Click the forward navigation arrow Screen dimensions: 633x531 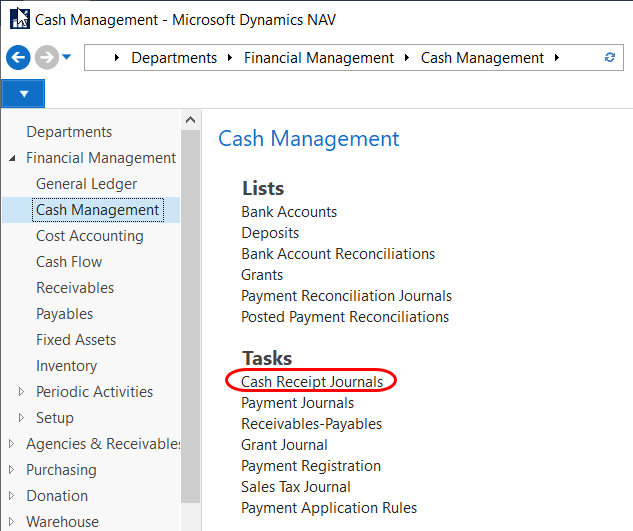[x=45, y=58]
